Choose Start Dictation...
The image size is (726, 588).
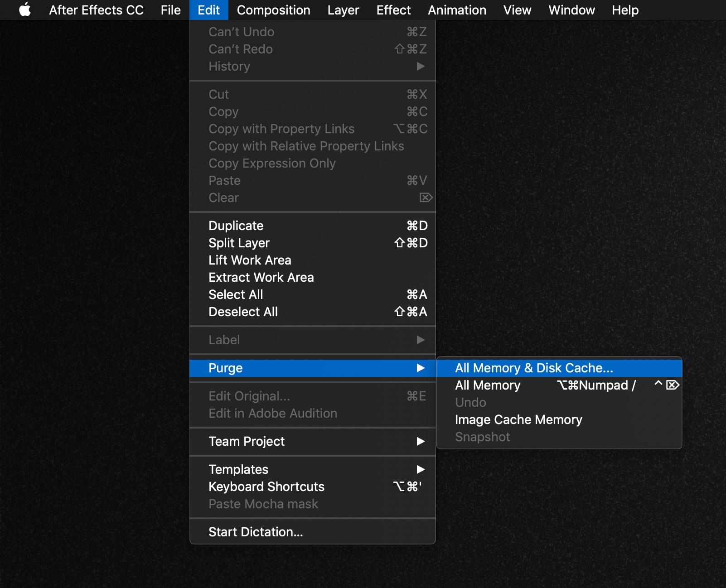313,532
